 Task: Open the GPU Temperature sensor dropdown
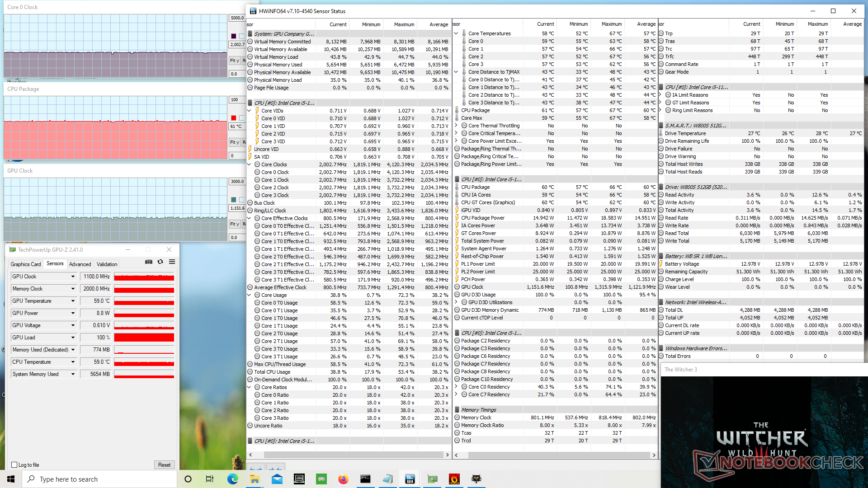[x=73, y=301]
